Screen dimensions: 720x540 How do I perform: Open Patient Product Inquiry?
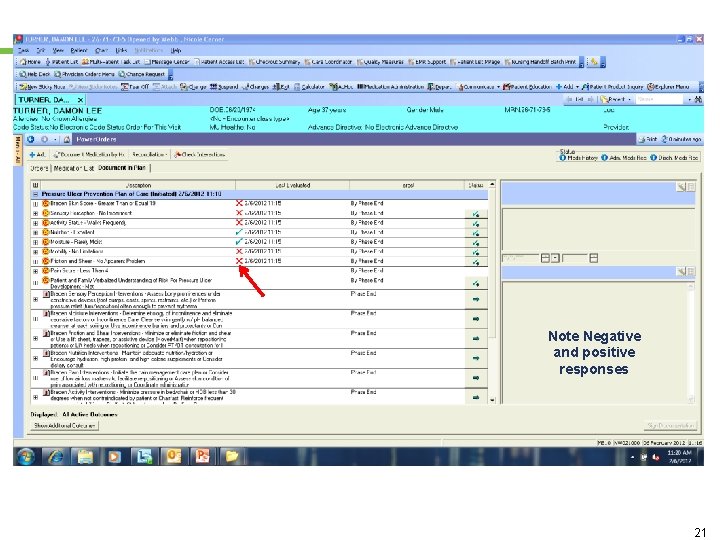click(613, 86)
